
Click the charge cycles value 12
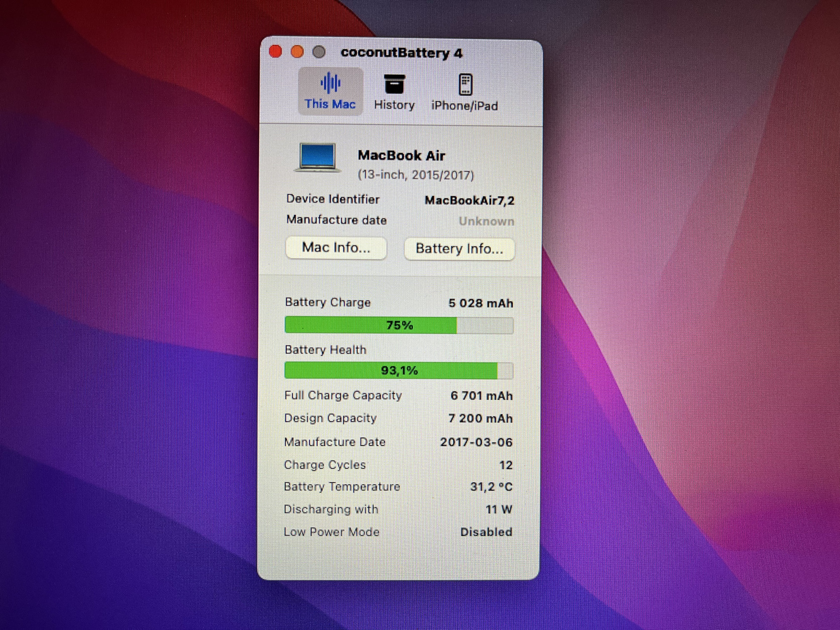[506, 465]
